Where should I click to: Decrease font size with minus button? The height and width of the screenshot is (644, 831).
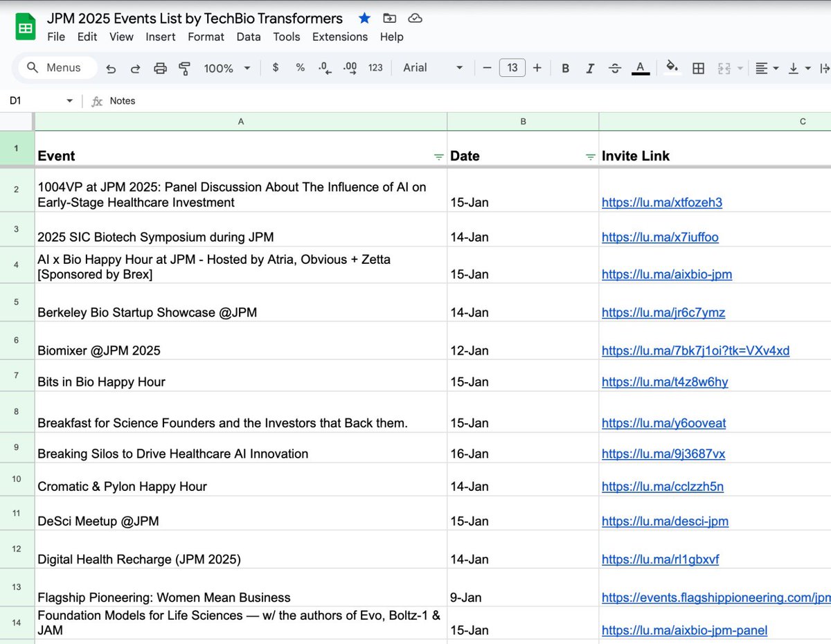tap(487, 68)
